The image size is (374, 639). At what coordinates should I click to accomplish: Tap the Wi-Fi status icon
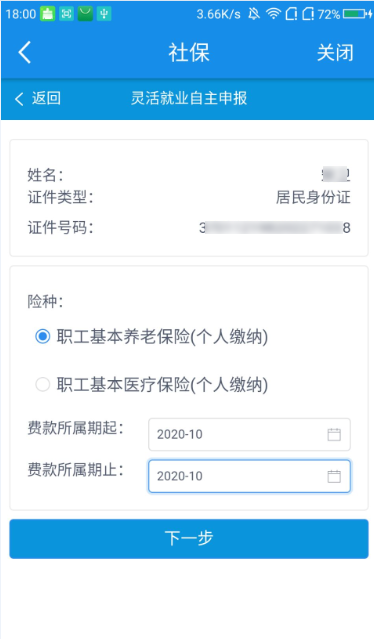point(273,14)
